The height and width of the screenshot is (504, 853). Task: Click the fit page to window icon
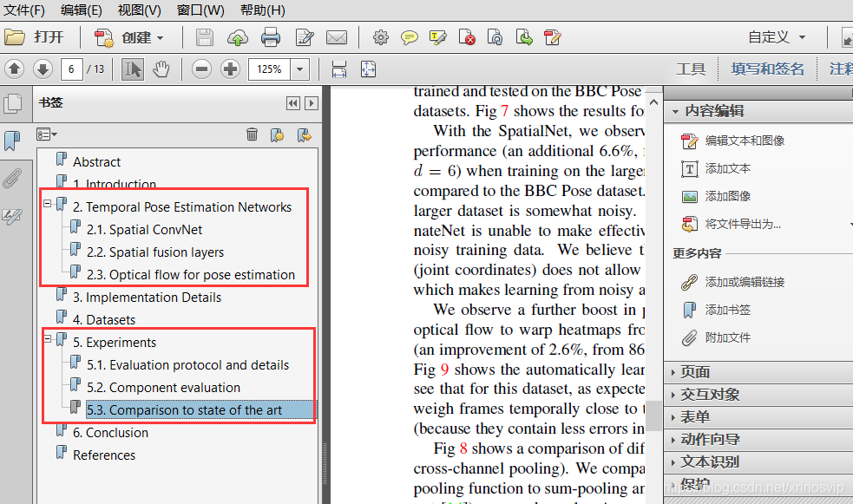tap(368, 69)
